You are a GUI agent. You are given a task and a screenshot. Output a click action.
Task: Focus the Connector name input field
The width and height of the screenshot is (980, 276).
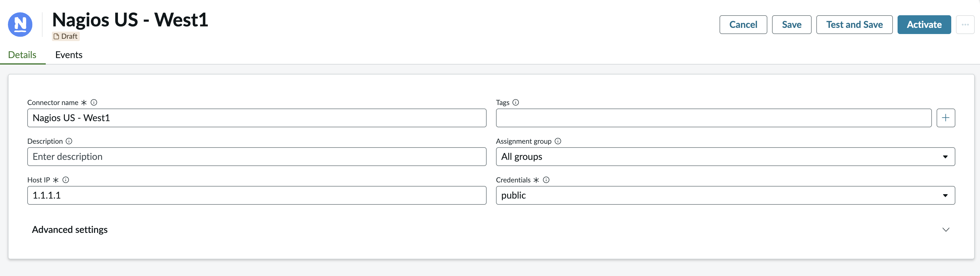[x=257, y=118]
